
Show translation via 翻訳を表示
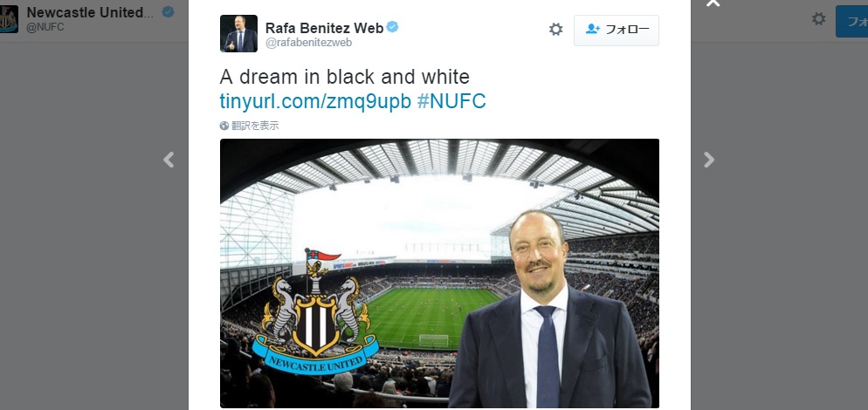(255, 126)
